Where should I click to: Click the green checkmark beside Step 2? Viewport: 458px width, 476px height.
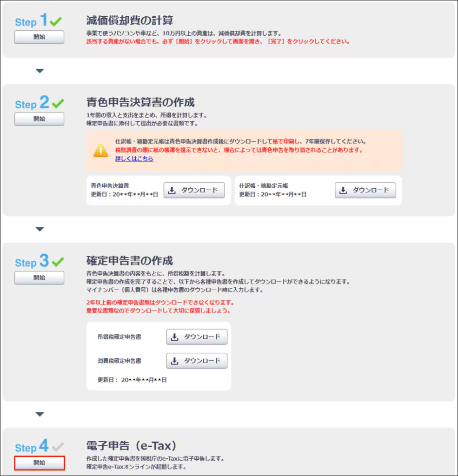(x=58, y=103)
